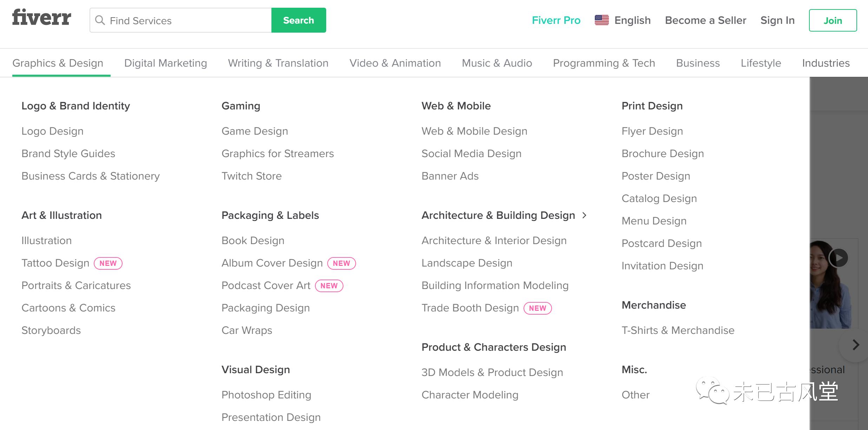Click the US flag language icon
This screenshot has height=430, width=868.
(601, 20)
